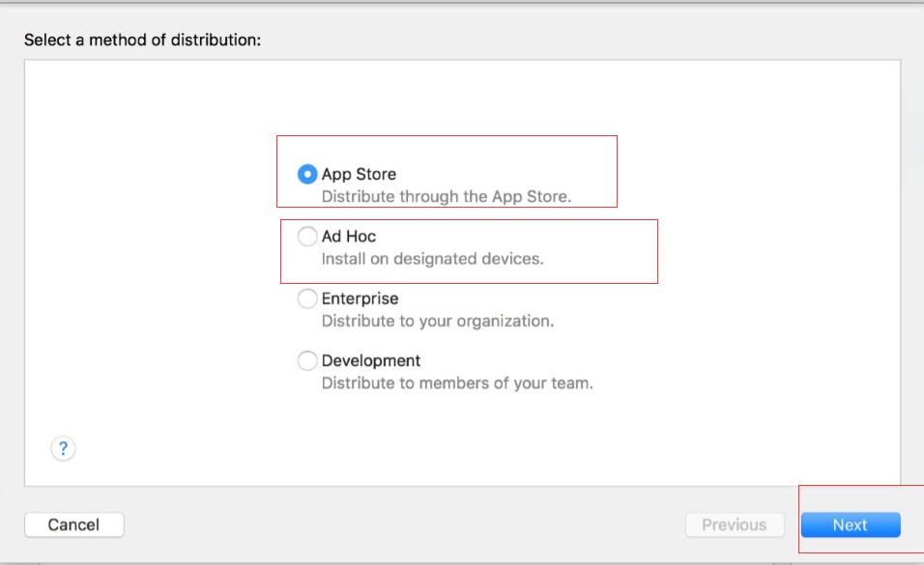Click the Next button

pyautogui.click(x=850, y=525)
